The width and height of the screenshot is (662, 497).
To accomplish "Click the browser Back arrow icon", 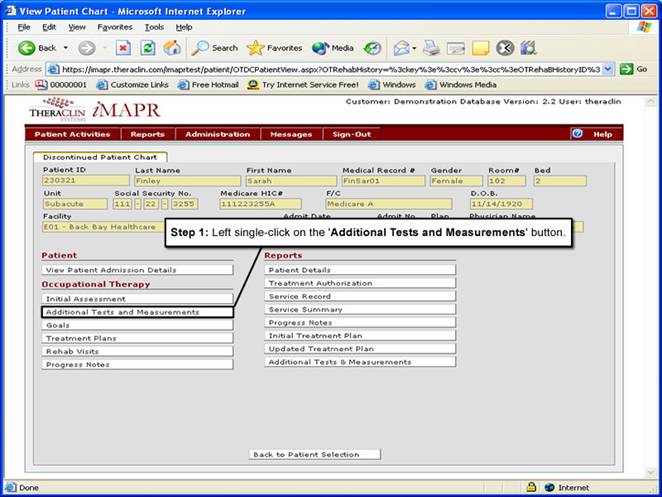I will pyautogui.click(x=26, y=47).
